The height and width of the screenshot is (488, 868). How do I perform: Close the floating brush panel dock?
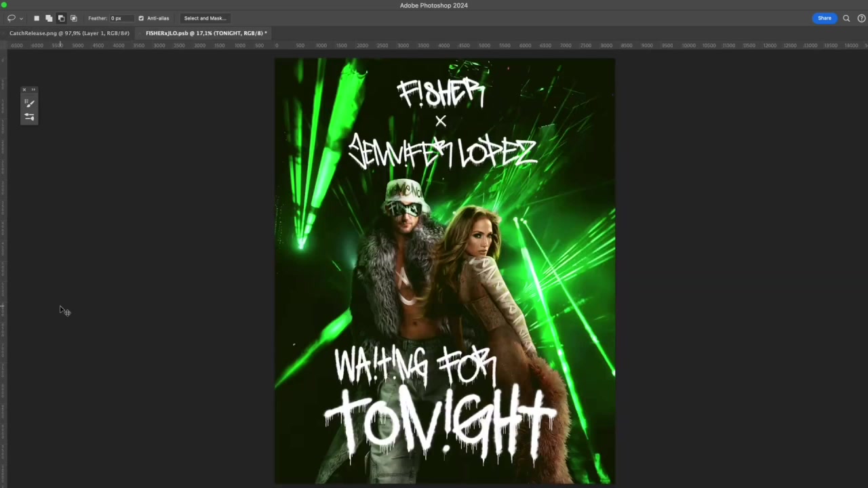click(x=24, y=89)
